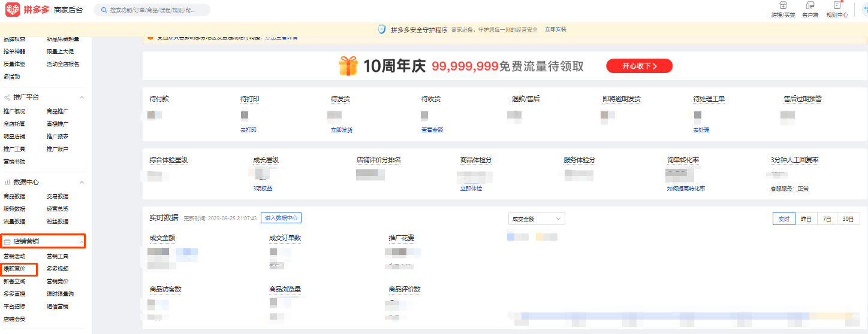Collapse the 推广平台 sidebar section
This screenshot has width=868, height=334.
[x=82, y=97]
